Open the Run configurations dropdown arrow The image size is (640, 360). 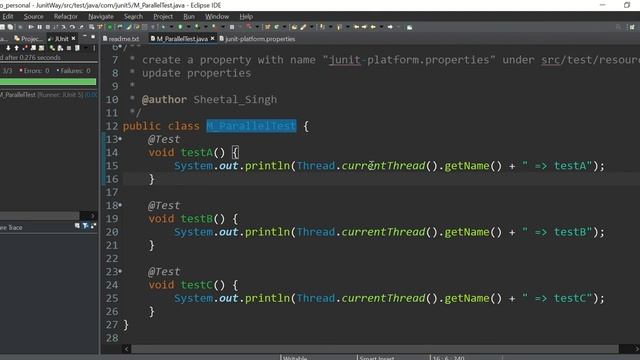coord(189,27)
